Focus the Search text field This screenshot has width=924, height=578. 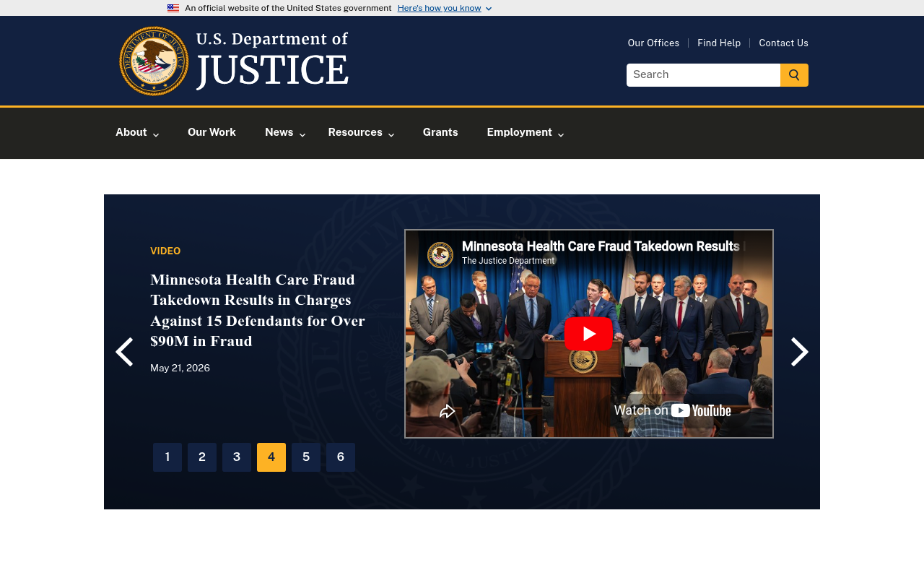coord(703,75)
